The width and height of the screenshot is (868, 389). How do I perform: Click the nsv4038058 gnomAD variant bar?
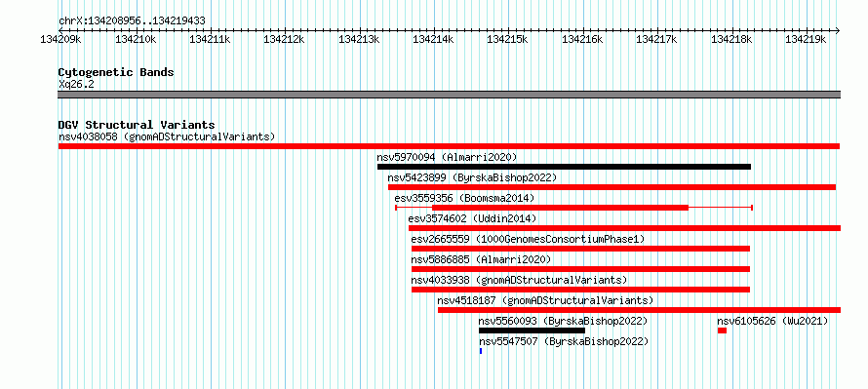point(449,146)
